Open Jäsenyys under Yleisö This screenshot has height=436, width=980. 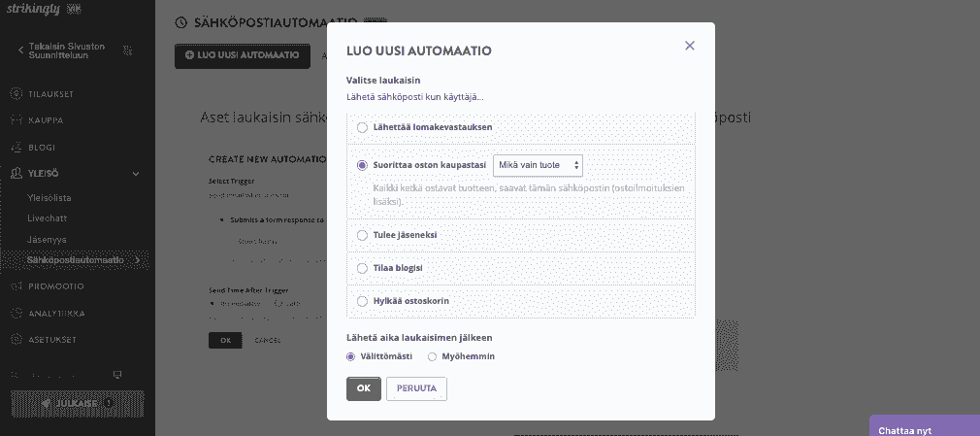(47, 240)
